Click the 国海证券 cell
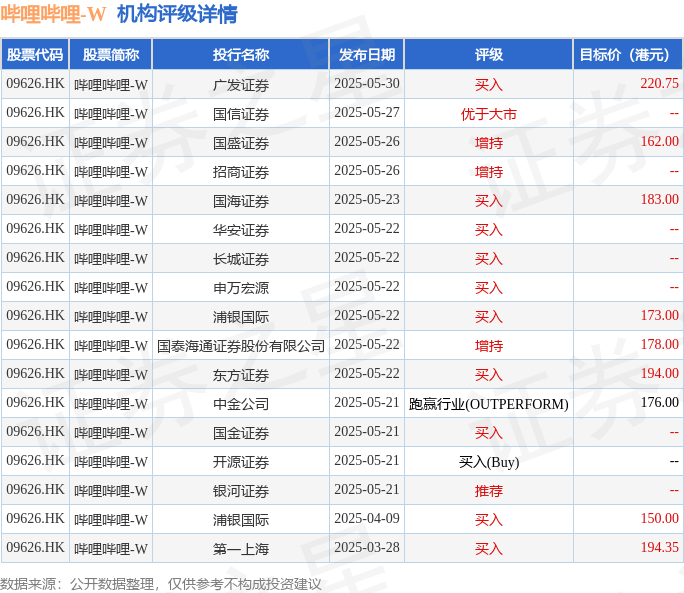This screenshot has height=593, width=684. [x=241, y=201]
